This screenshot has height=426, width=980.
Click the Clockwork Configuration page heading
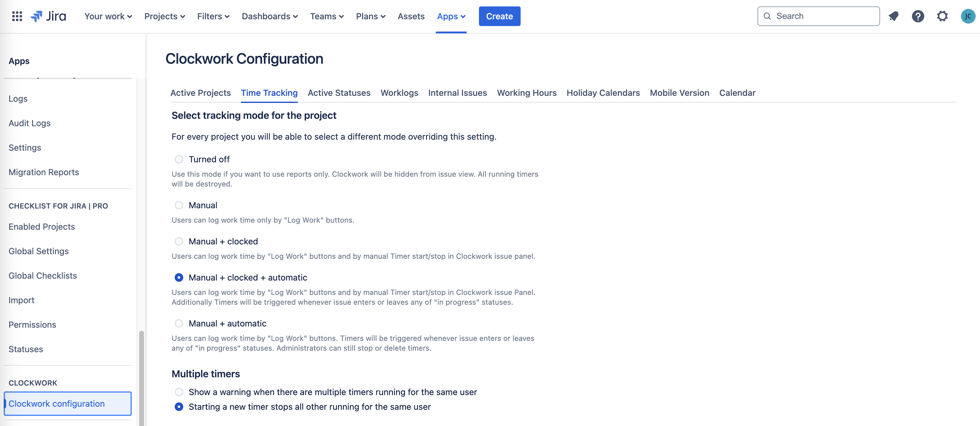[244, 59]
